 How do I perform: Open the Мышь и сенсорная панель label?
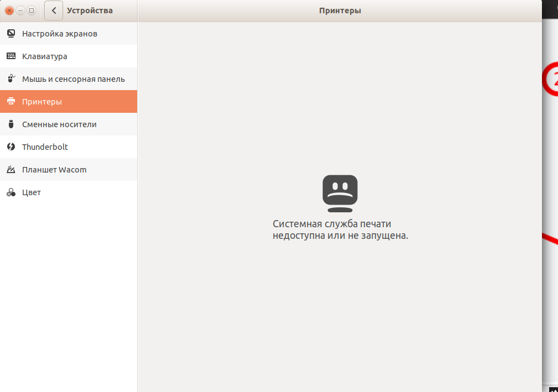tap(74, 79)
